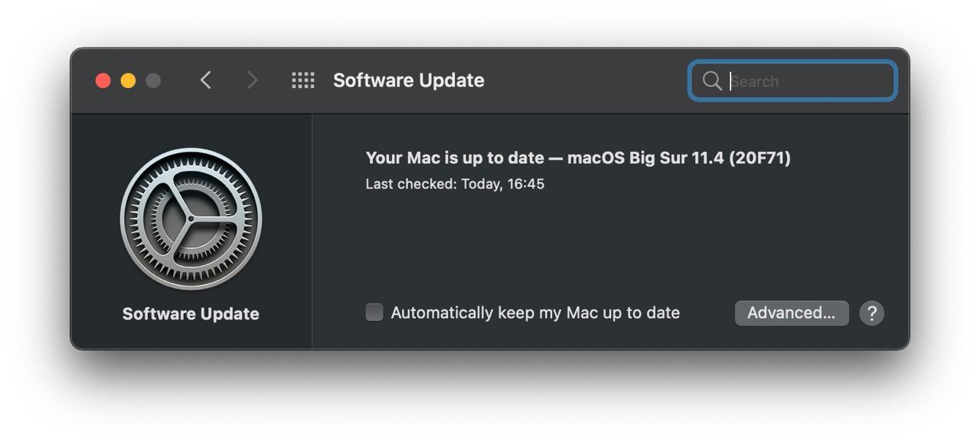Image resolution: width=980 pixels, height=443 pixels.
Task: Click the build number (20F71)
Action: 759,158
